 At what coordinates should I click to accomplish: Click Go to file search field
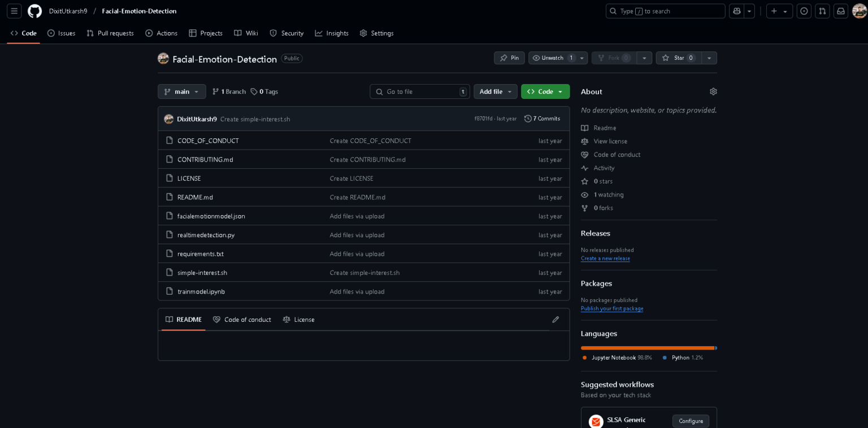click(x=420, y=91)
